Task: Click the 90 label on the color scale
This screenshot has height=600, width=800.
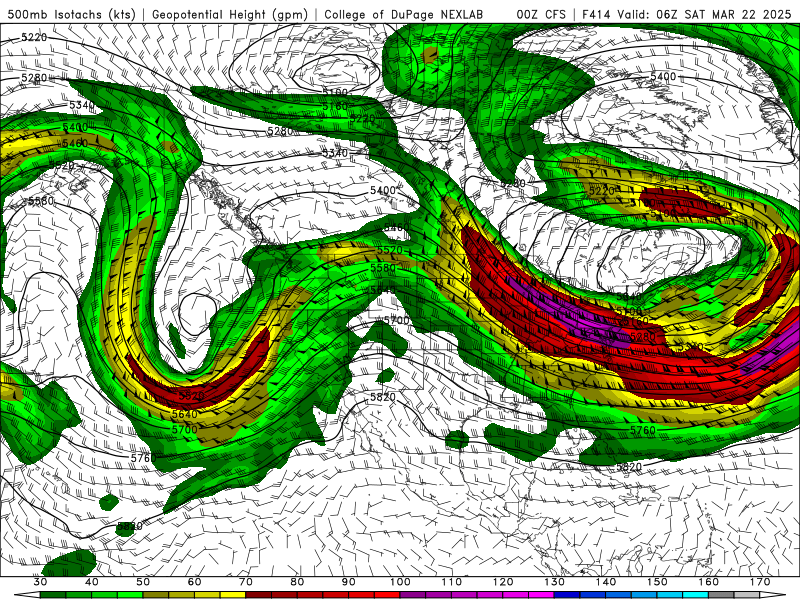Action: coord(348,582)
